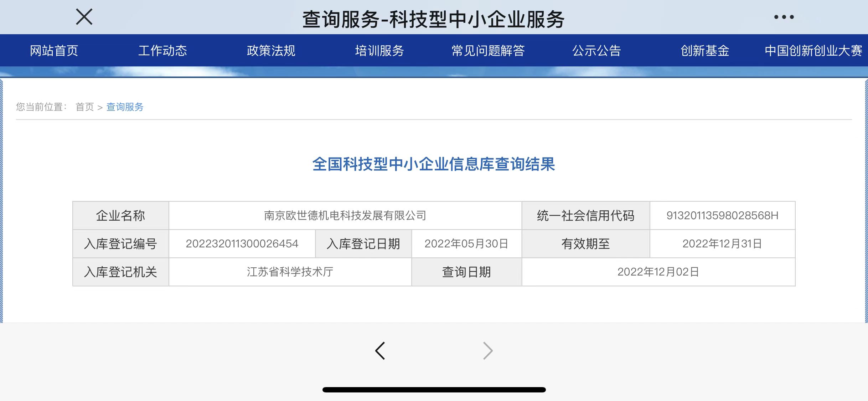Click the 入库登记编号 label cell

click(x=121, y=244)
